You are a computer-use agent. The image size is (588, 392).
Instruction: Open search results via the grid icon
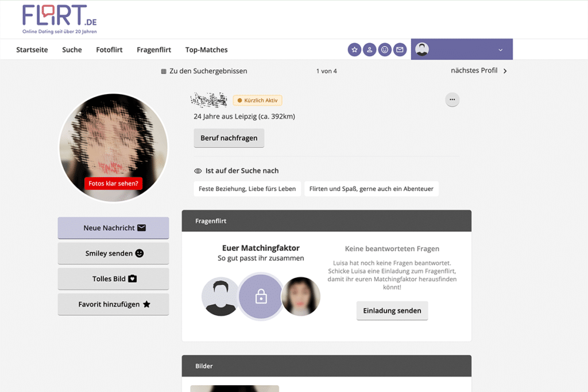pyautogui.click(x=164, y=71)
